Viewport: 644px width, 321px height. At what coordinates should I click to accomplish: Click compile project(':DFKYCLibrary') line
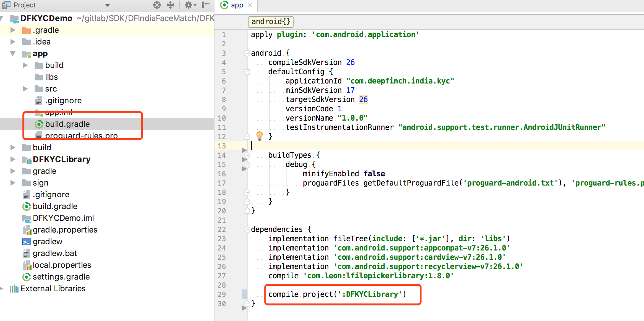[x=337, y=294]
